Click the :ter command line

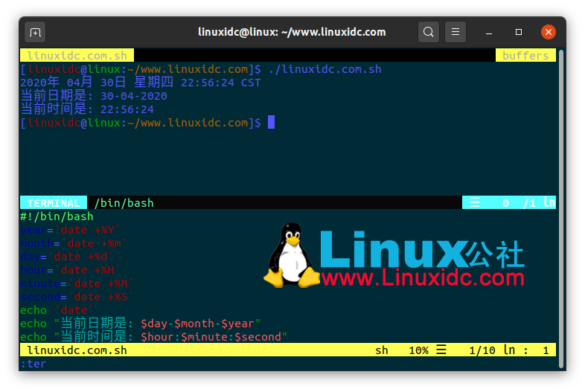pos(33,364)
